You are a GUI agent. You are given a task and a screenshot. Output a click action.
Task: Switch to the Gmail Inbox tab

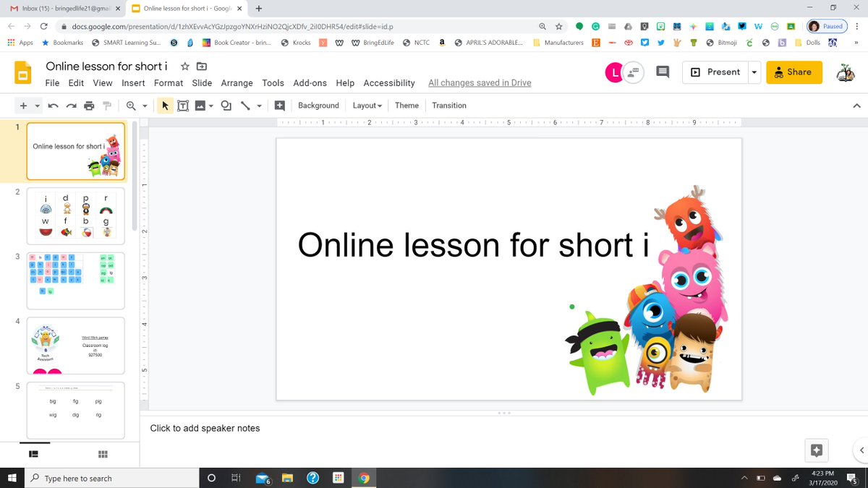pyautogui.click(x=64, y=8)
